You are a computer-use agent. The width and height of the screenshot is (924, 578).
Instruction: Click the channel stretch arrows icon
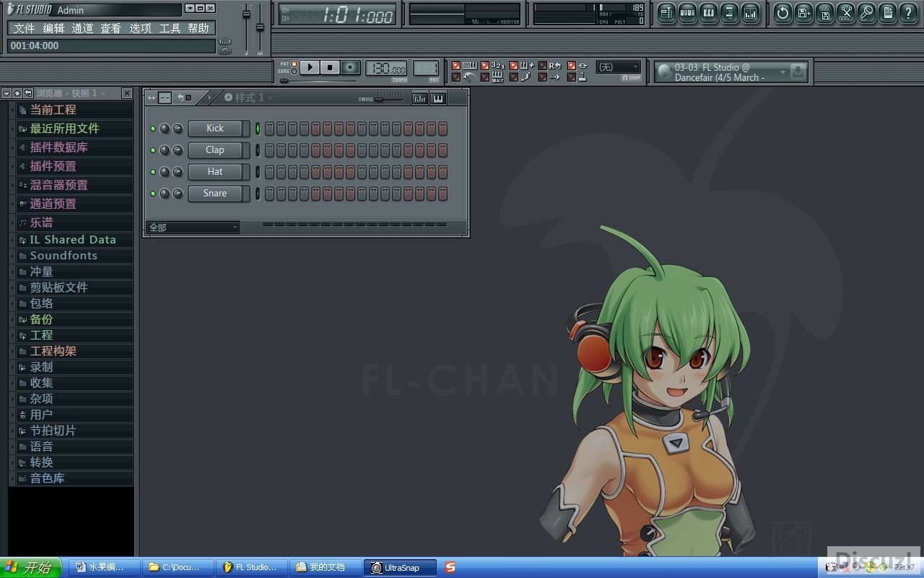152,98
